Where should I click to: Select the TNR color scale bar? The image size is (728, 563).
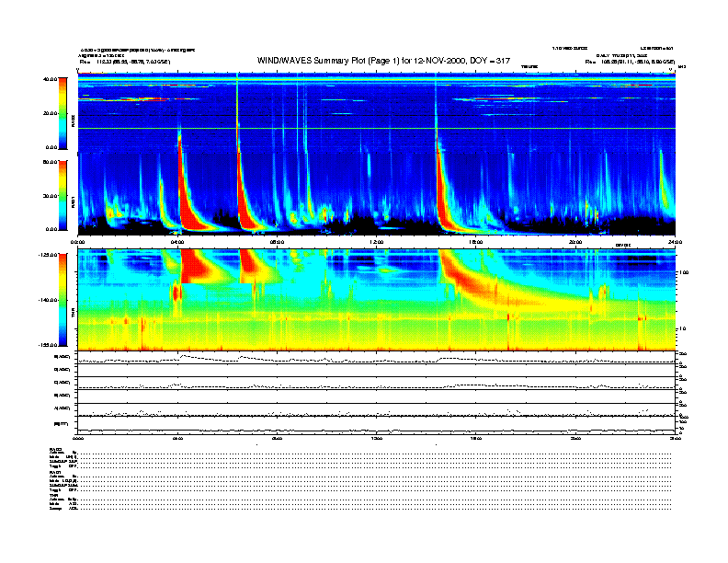[63, 300]
